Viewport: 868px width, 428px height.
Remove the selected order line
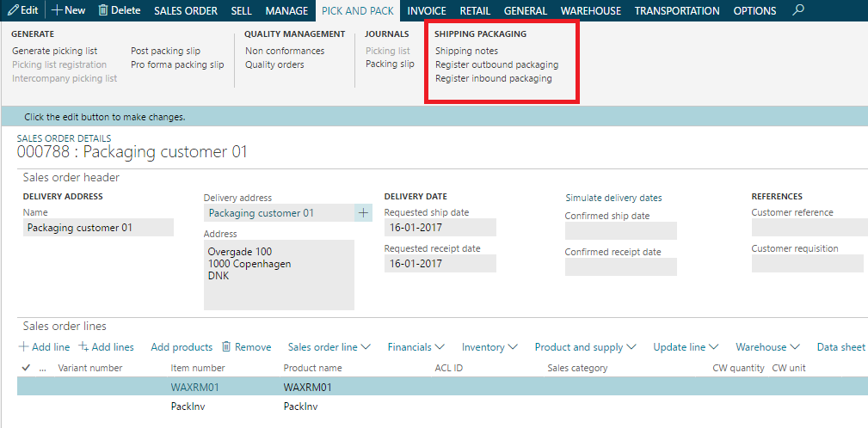pyautogui.click(x=246, y=347)
